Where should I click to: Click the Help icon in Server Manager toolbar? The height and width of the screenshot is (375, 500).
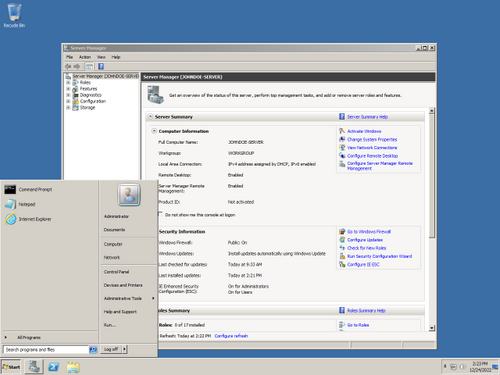[x=101, y=66]
